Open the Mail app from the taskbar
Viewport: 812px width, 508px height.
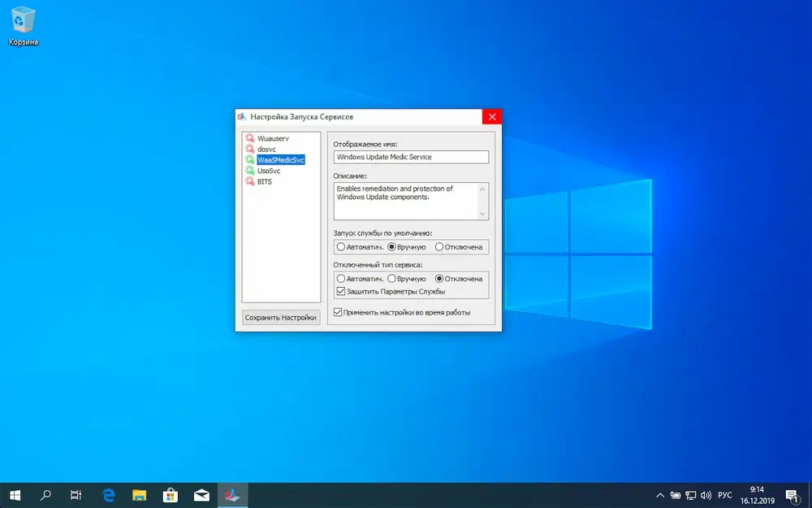(x=201, y=494)
